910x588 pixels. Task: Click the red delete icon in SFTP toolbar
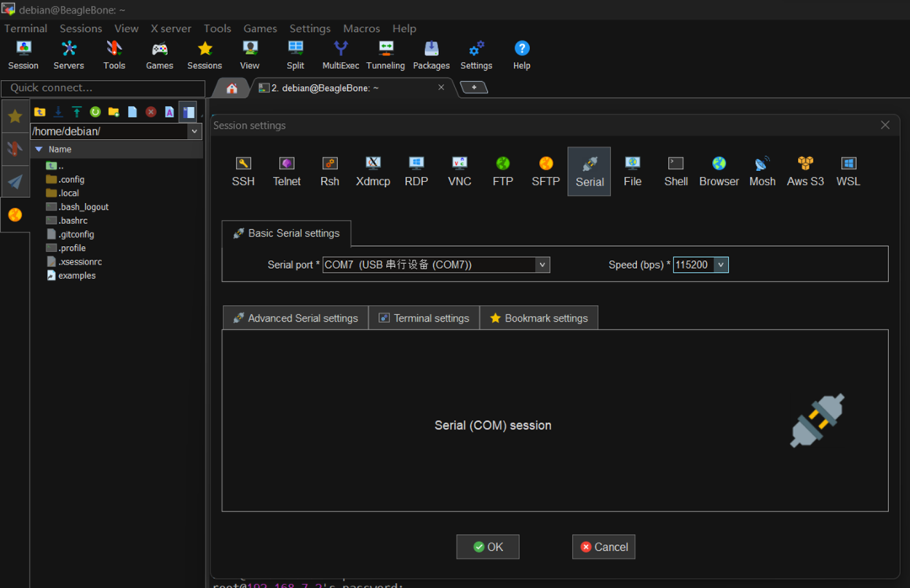tap(151, 112)
